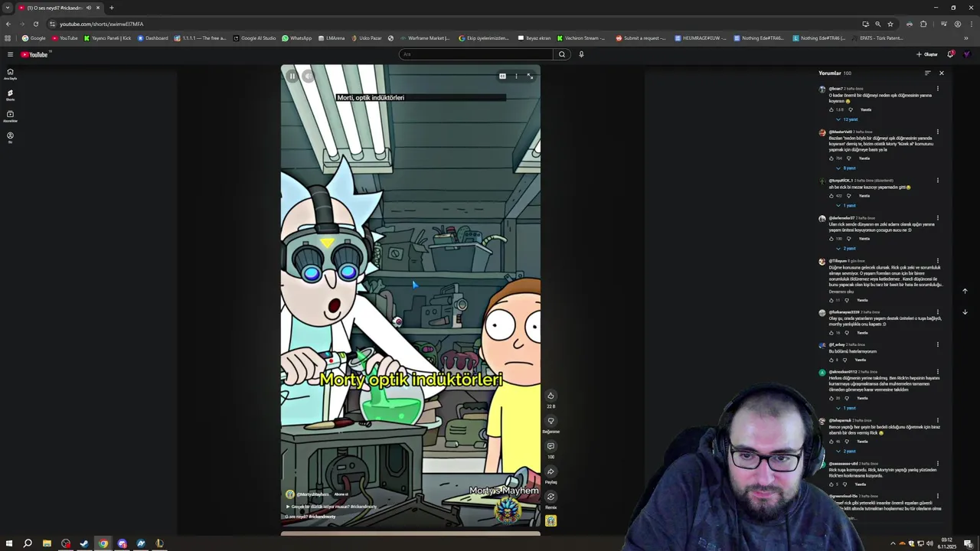Image resolution: width=980 pixels, height=551 pixels.
Task: Like the @bcan7 comment
Action: coord(831,109)
